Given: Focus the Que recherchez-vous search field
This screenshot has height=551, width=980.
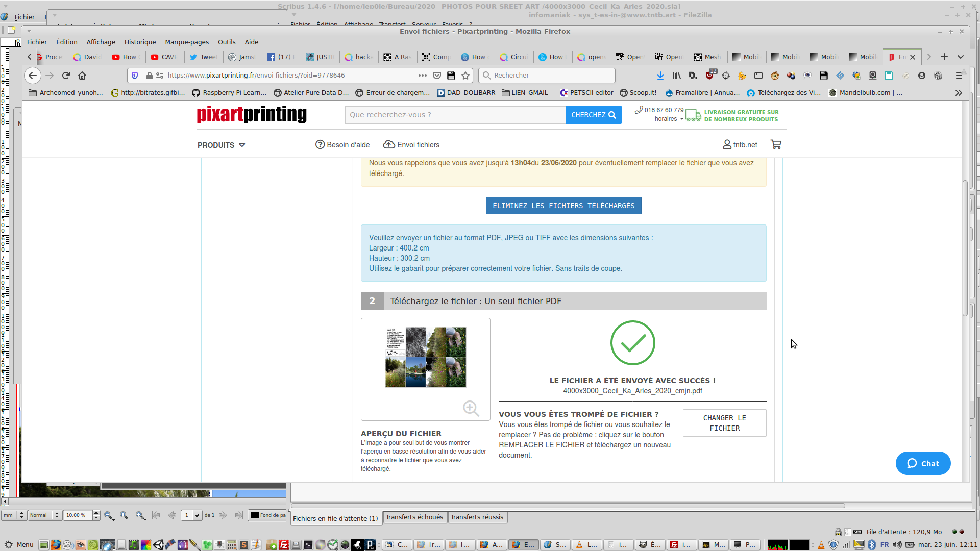Looking at the screenshot, I should [454, 115].
